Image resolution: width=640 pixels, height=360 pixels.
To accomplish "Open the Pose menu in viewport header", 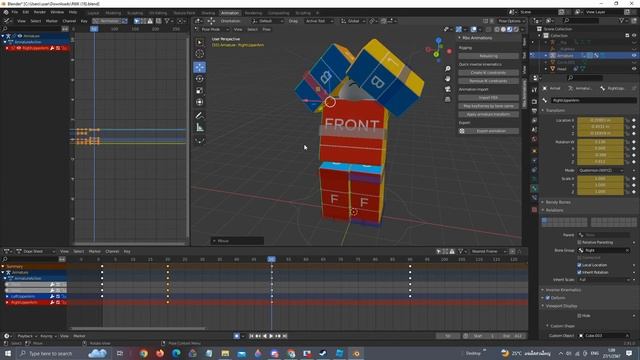I will (x=266, y=29).
